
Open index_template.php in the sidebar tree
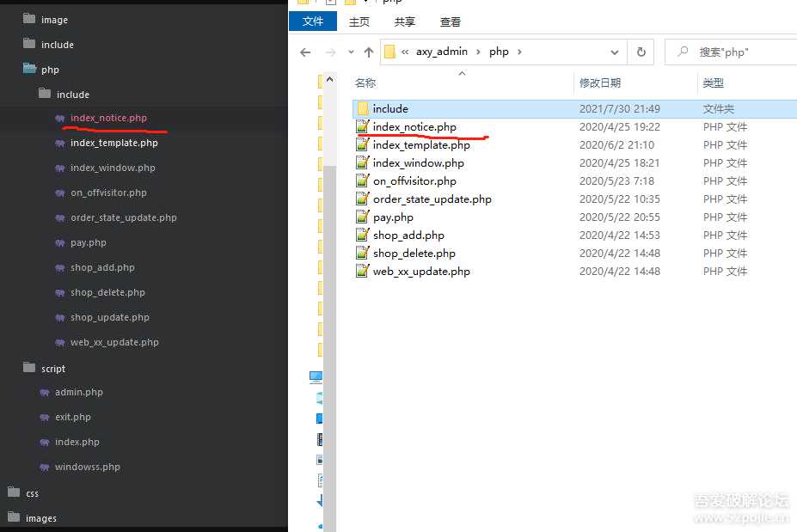(113, 144)
